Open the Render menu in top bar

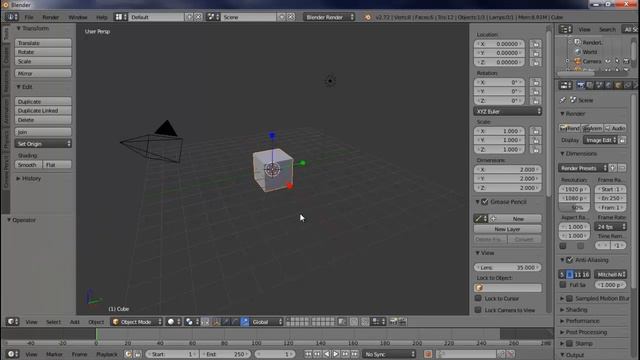point(51,17)
